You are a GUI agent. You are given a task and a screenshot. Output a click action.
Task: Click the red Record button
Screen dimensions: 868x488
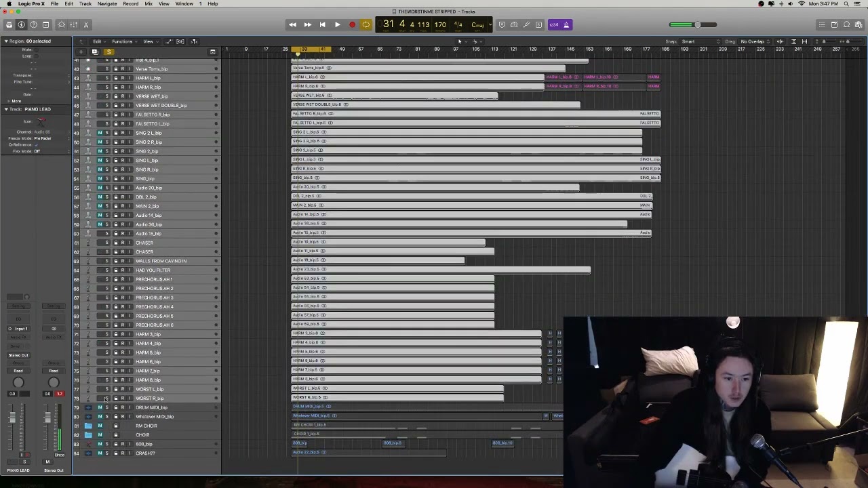(352, 24)
